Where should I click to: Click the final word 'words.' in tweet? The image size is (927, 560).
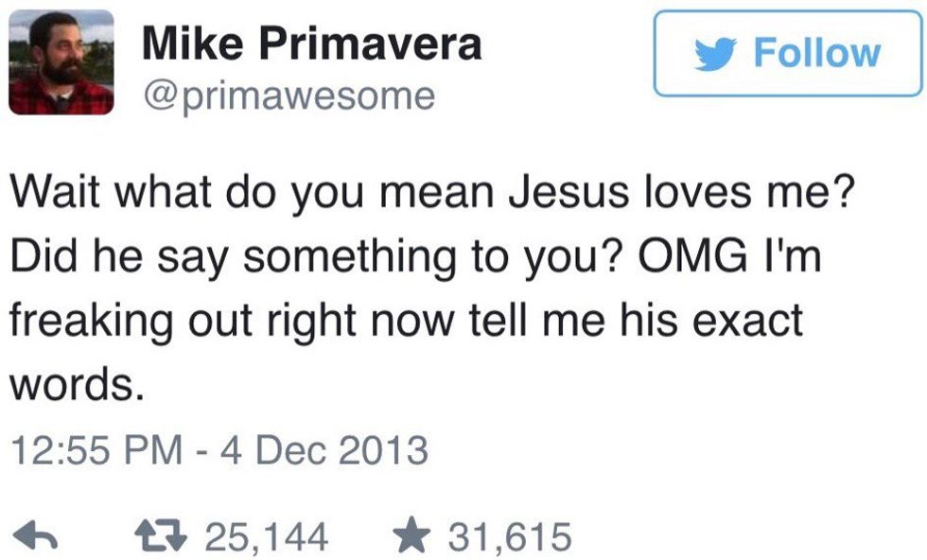point(78,384)
